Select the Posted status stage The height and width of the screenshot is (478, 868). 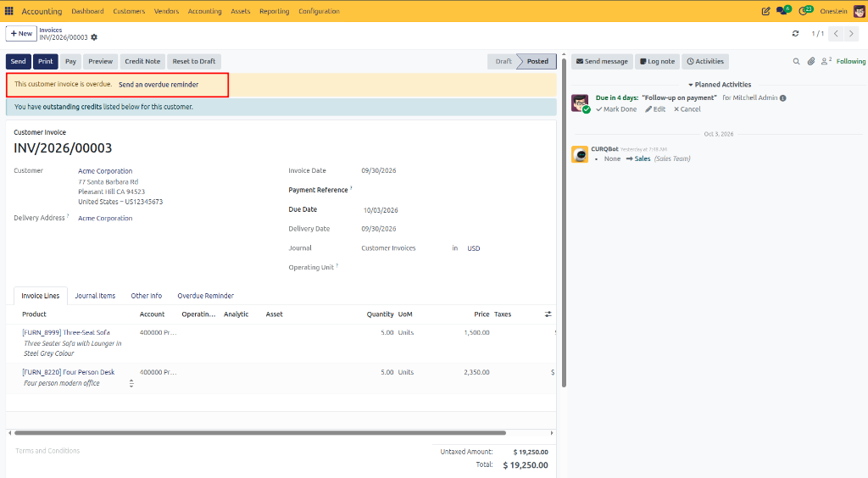click(x=537, y=61)
